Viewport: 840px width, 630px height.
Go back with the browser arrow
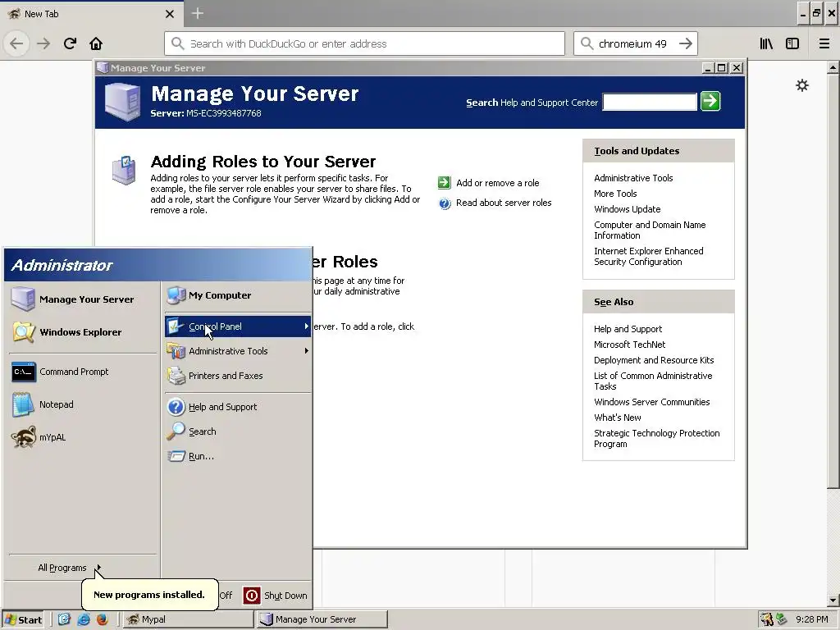click(16, 43)
